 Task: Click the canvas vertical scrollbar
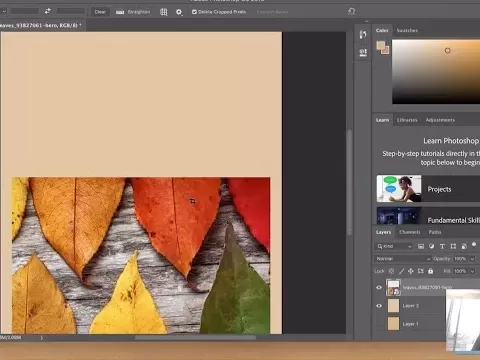pos(349,182)
